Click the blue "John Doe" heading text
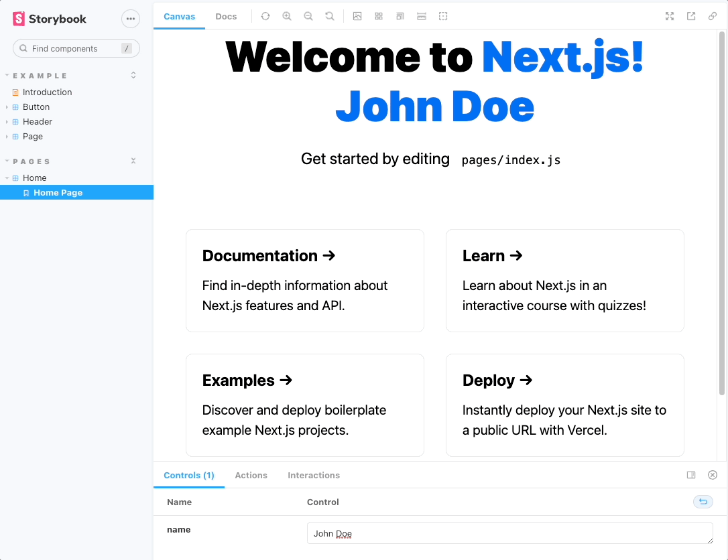Image resolution: width=728 pixels, height=560 pixels. [x=435, y=107]
